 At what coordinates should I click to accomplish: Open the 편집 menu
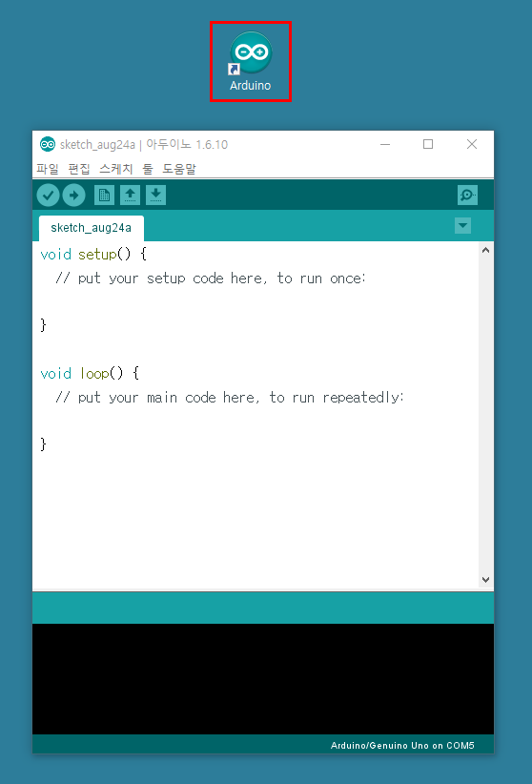(79, 169)
